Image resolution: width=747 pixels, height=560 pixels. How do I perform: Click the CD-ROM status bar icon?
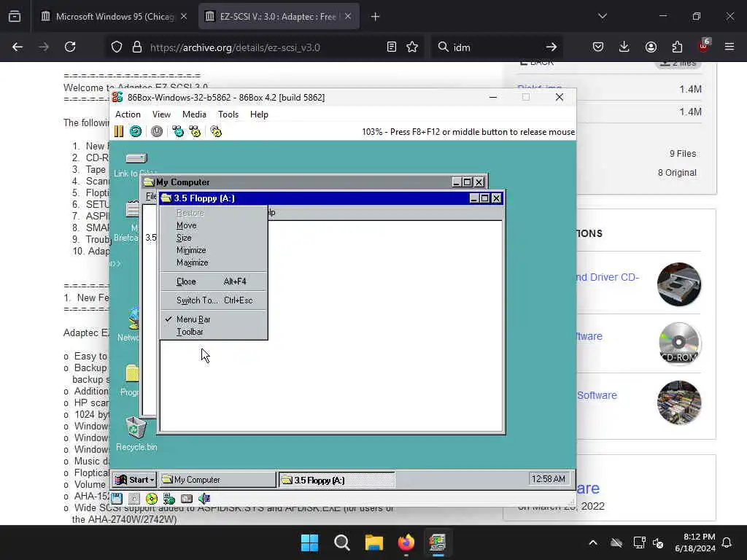click(152, 499)
